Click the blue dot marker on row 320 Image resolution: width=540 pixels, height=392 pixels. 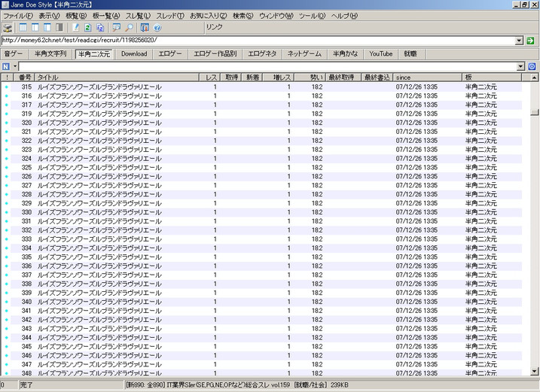click(x=6, y=123)
